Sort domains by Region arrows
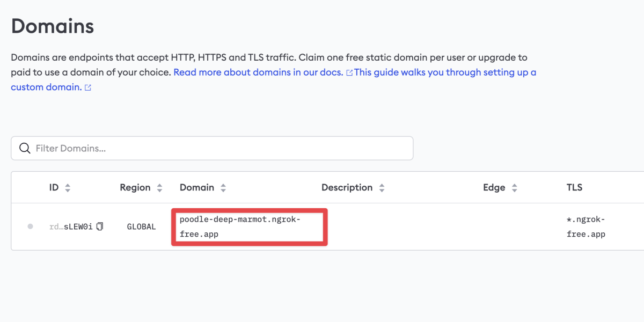 (159, 188)
